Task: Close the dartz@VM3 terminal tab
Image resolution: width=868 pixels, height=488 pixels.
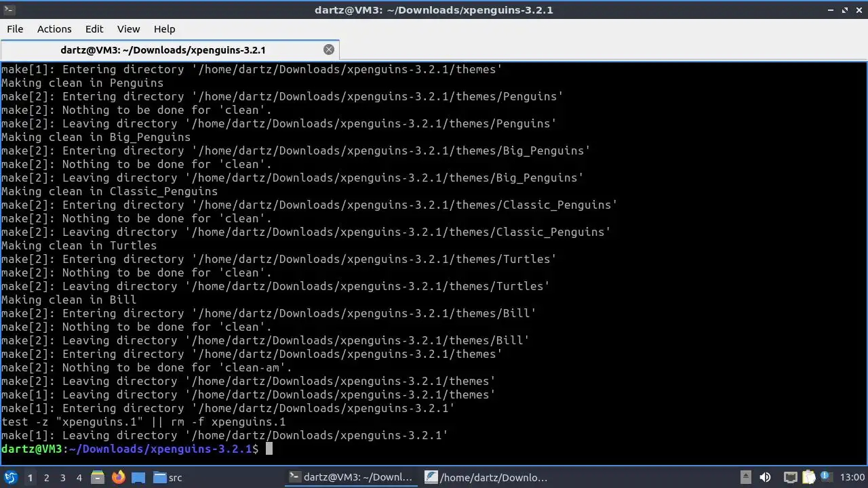Action: click(329, 49)
